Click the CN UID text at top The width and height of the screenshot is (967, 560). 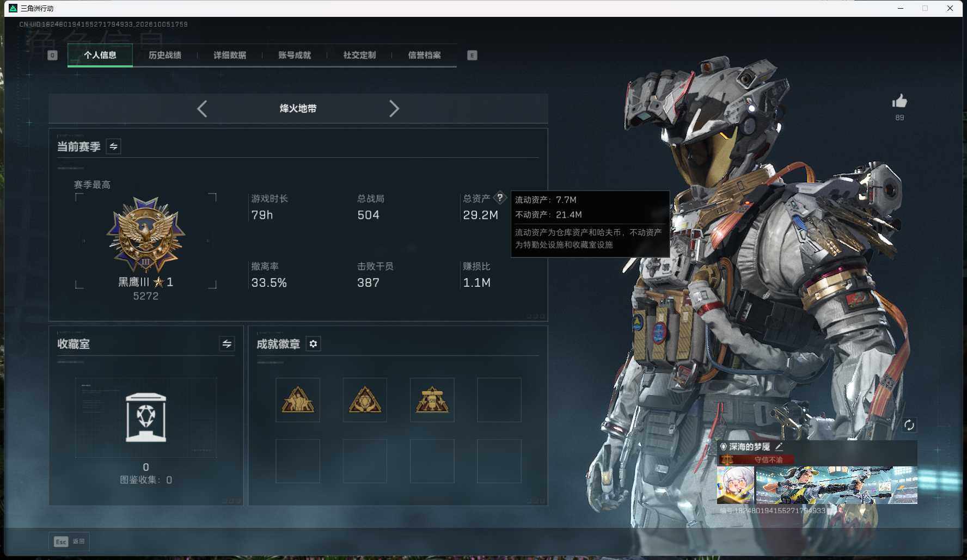click(x=103, y=24)
